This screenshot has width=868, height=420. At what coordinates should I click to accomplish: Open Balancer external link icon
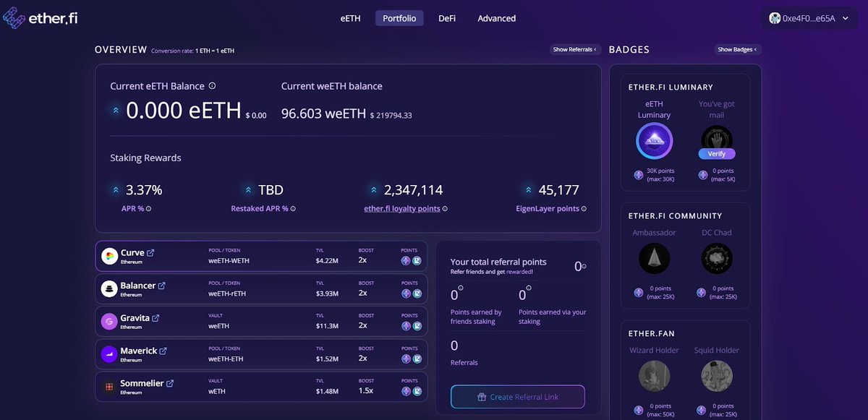click(162, 286)
